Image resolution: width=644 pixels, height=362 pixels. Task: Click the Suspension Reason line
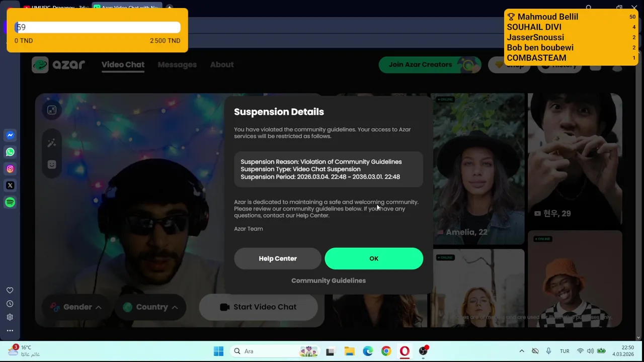[x=321, y=162]
